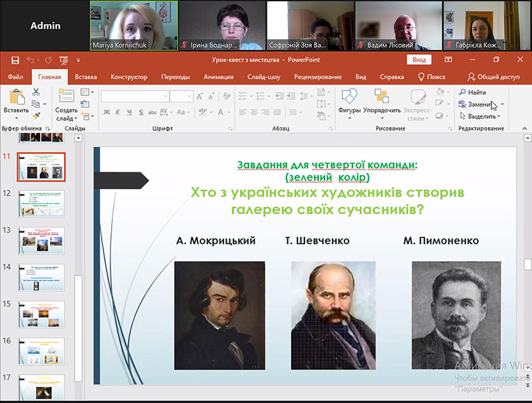Viewport: 532px width, 403px height.
Task: Open the Файл tab
Action: tap(15, 77)
